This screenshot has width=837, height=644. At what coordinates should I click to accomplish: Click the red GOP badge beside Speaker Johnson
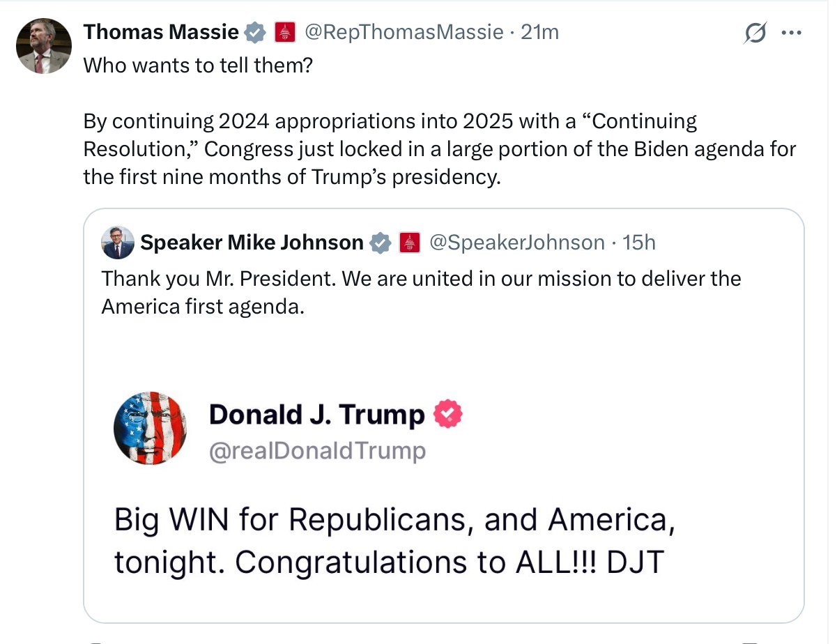[x=409, y=243]
